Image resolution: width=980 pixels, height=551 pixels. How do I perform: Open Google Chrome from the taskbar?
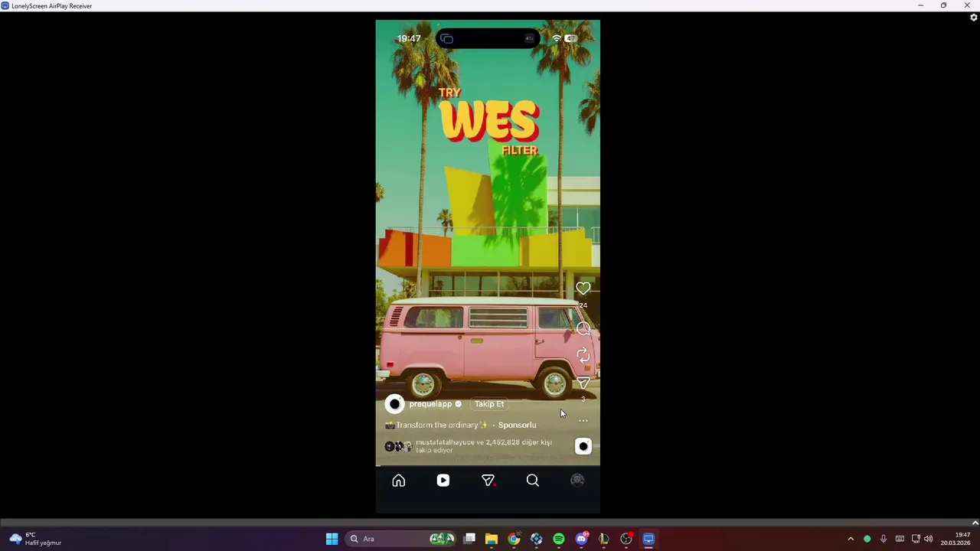(x=514, y=539)
